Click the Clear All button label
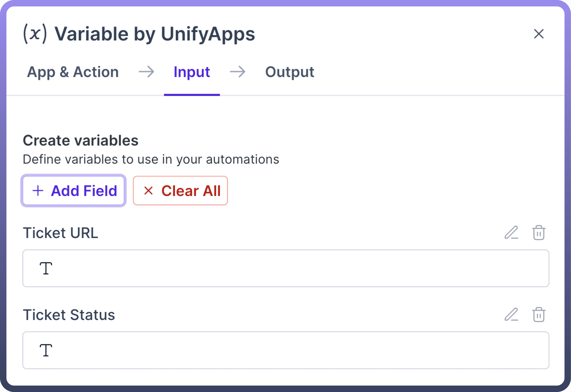This screenshot has height=392, width=571. point(191,191)
